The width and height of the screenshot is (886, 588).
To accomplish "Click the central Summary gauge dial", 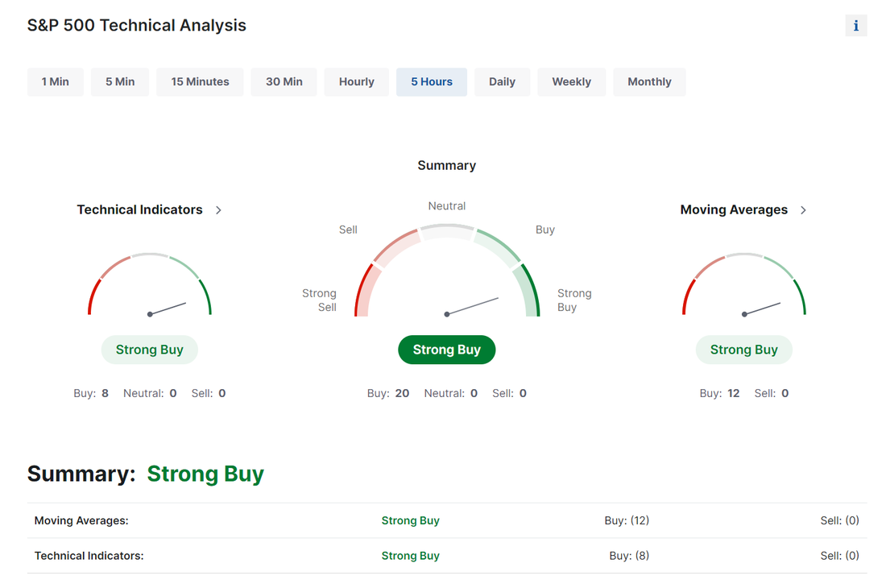I will [447, 271].
